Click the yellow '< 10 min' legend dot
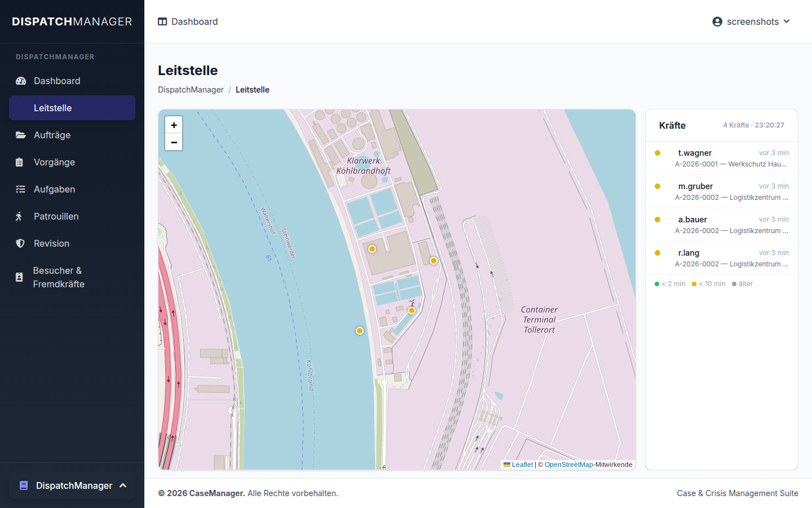This screenshot has width=812, height=508. tap(694, 284)
